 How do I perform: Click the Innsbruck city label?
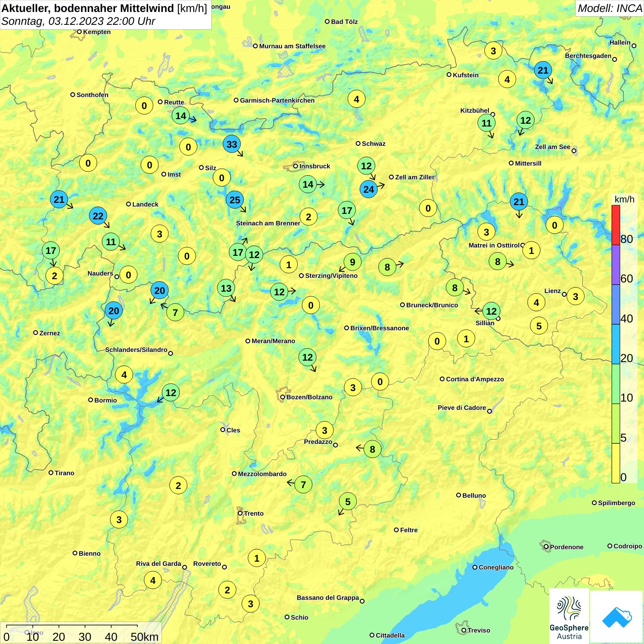click(x=315, y=166)
